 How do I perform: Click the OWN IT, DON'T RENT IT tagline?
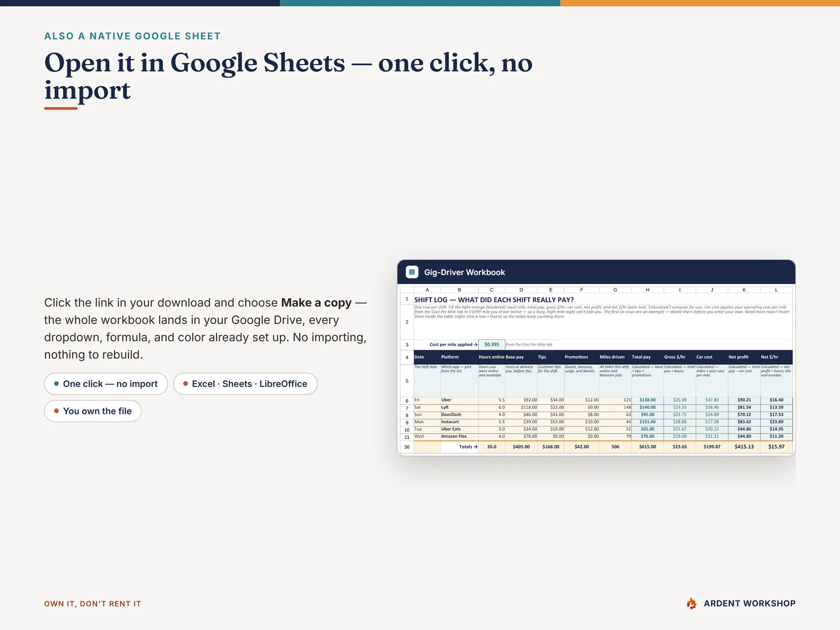click(x=92, y=604)
